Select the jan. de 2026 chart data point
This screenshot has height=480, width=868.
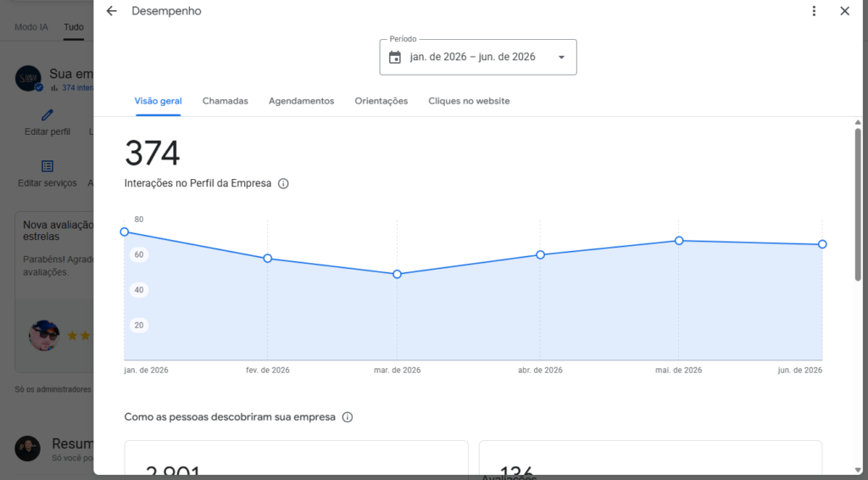coord(125,232)
